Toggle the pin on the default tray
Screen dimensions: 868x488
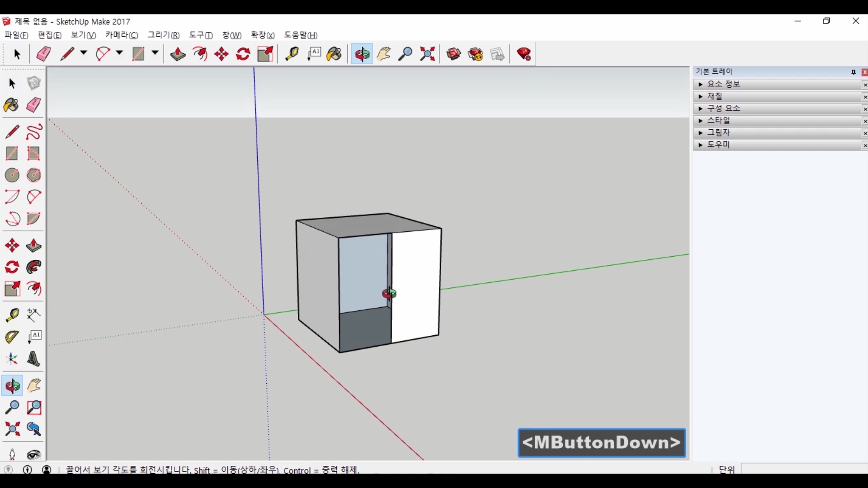tap(854, 72)
